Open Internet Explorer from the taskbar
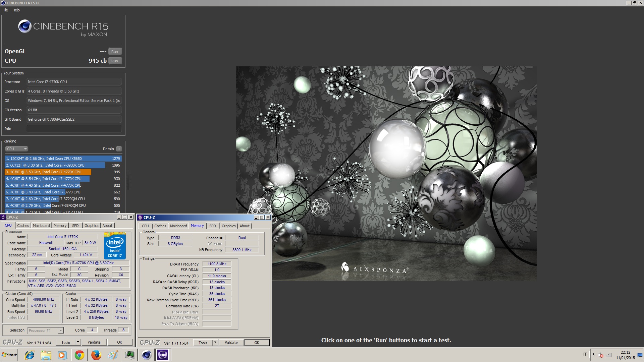Image resolution: width=644 pixels, height=362 pixels. 30,355
